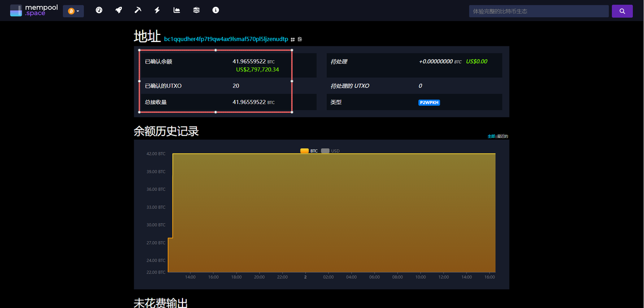The image size is (644, 308).
Task: Click the 待处理的 UTXO label
Action: 350,86
